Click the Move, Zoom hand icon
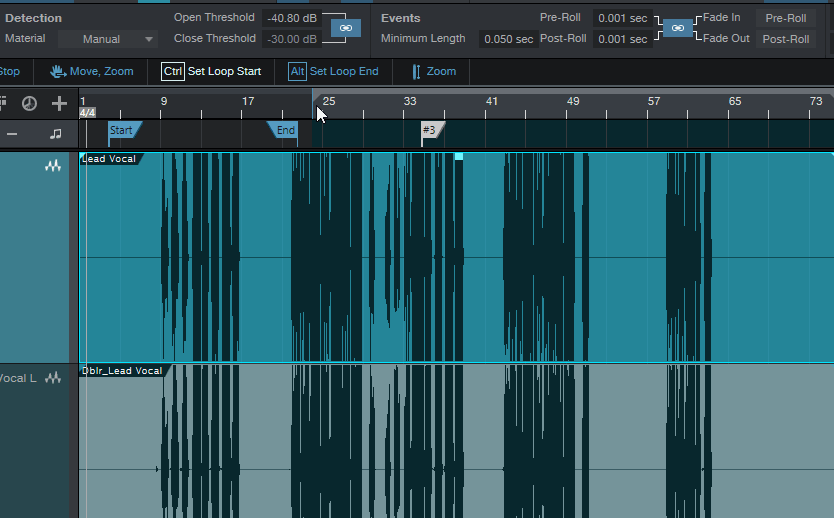 [x=58, y=71]
